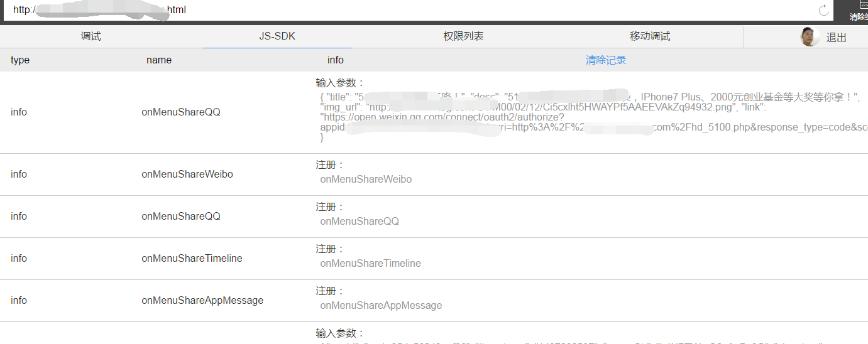
Task: Log out with the 退出 button
Action: 836,38
